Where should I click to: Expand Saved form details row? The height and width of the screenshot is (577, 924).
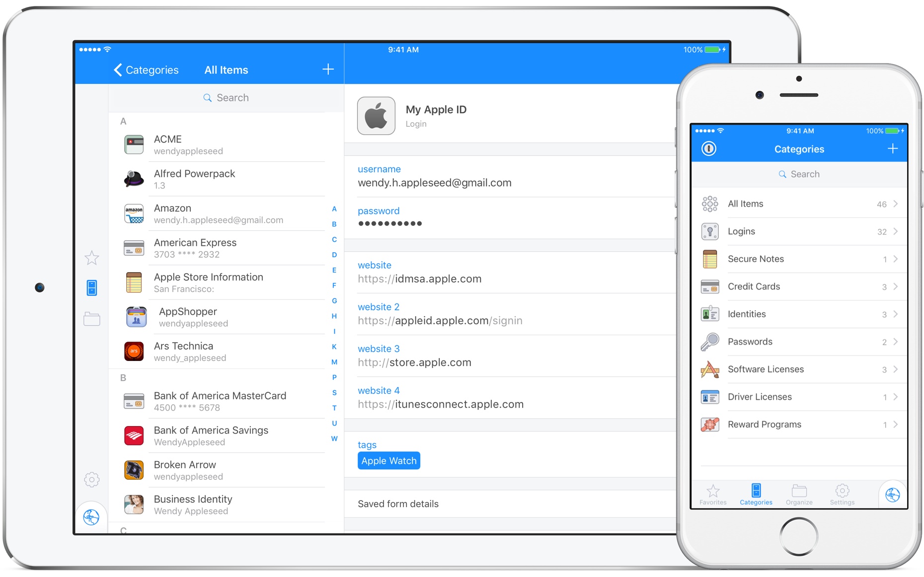[x=510, y=504]
